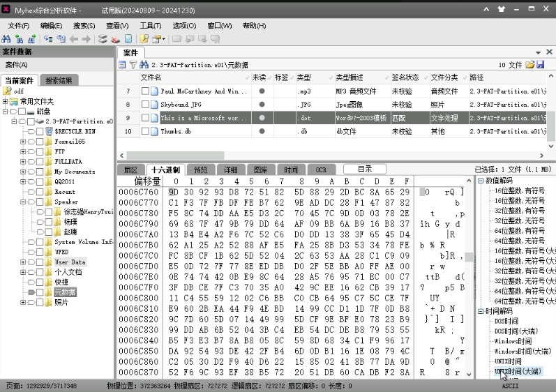
Task: Collapse the 时间解码 section
Action: click(481, 311)
